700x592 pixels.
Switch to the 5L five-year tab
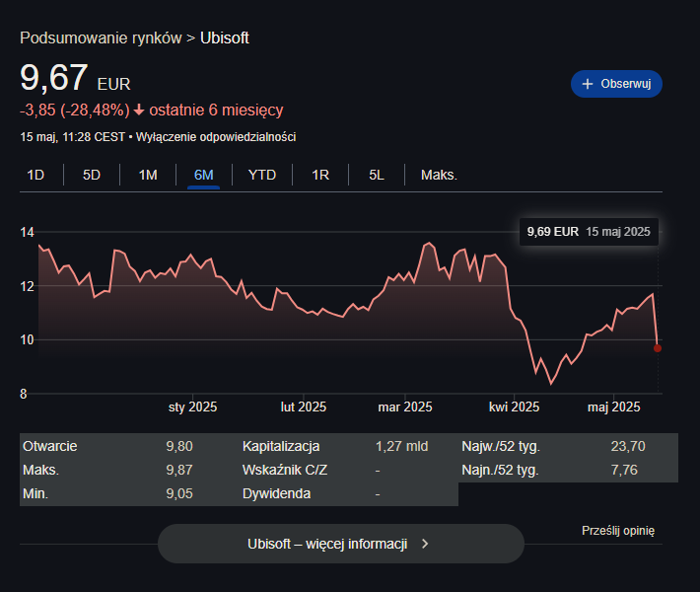pyautogui.click(x=377, y=175)
